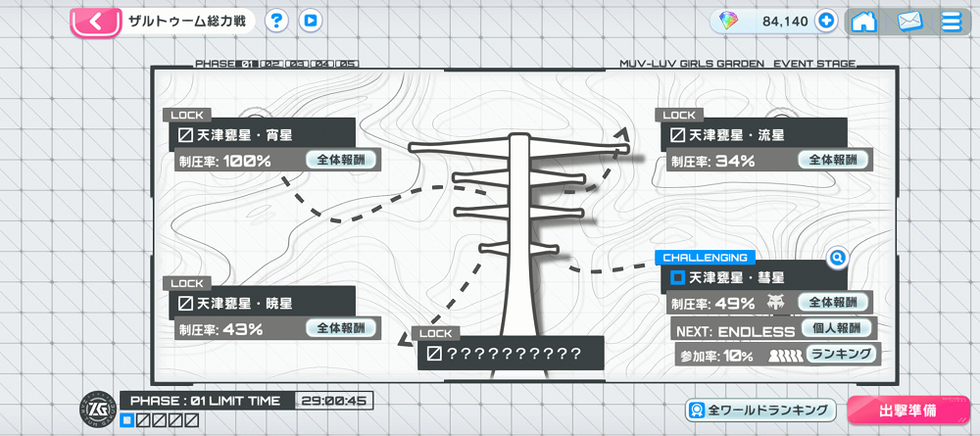Tap the NEXT: ENDLESS label
Screen dimensions: 980x436
click(735, 332)
